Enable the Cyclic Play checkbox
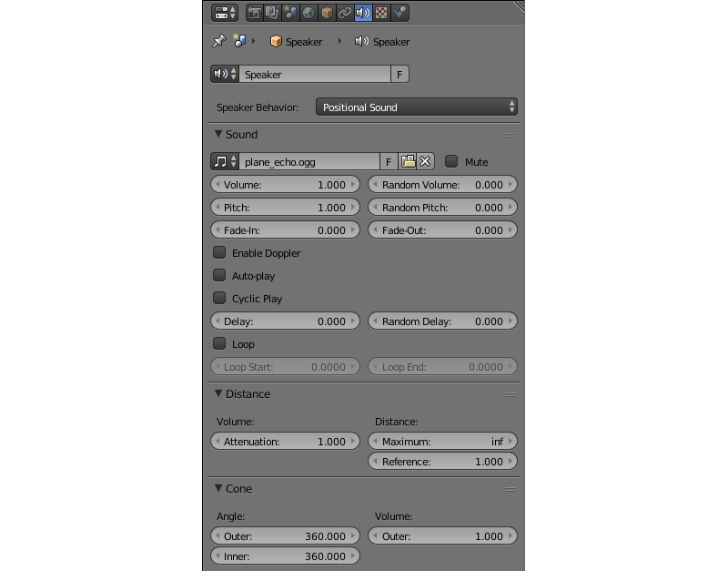This screenshot has width=728, height=571. coord(219,298)
